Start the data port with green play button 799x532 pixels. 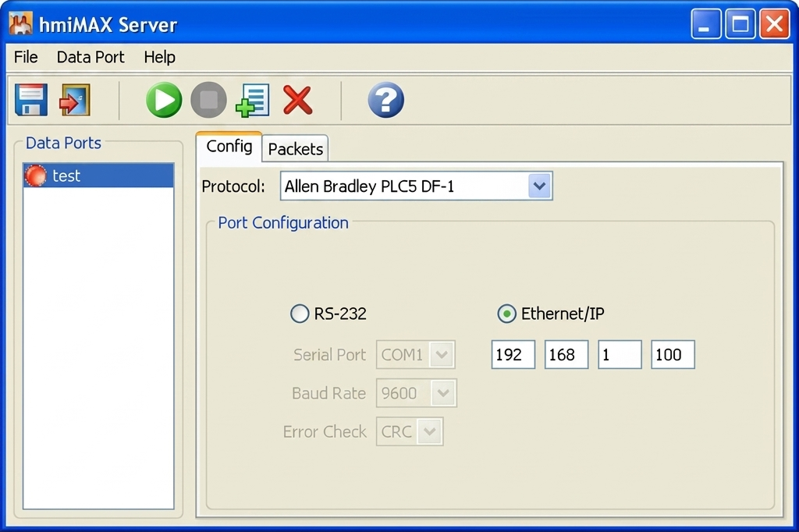pyautogui.click(x=164, y=100)
